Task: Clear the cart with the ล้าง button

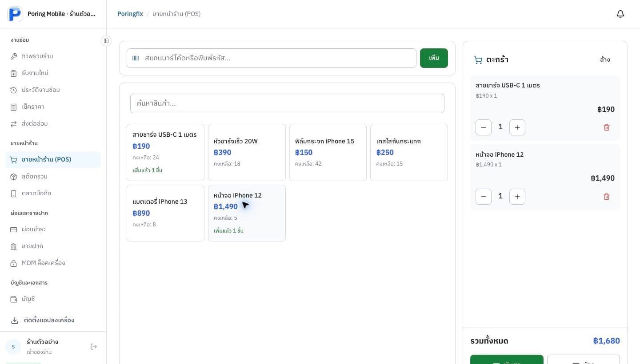Action: tap(605, 59)
